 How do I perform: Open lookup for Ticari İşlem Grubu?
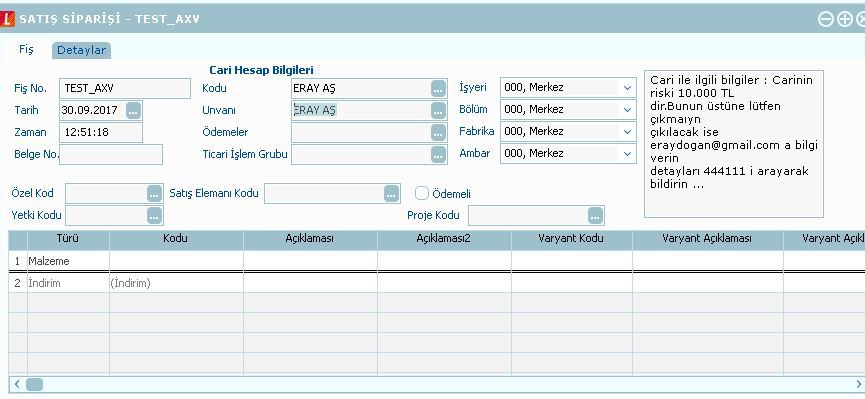click(438, 155)
